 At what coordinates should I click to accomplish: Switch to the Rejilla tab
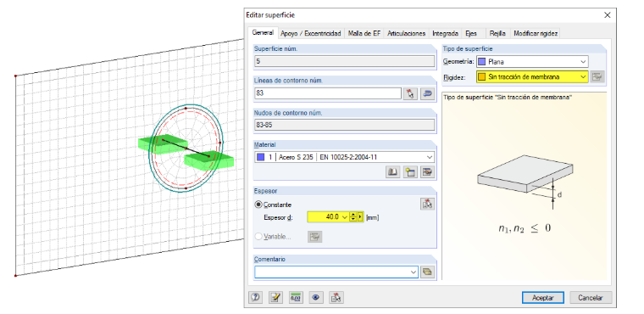pyautogui.click(x=497, y=34)
